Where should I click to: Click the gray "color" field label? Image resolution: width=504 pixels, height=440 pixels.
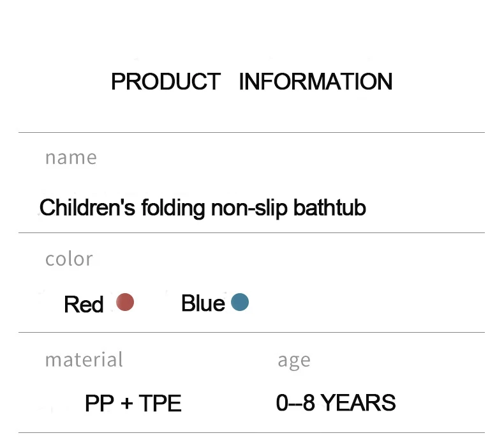tap(69, 259)
